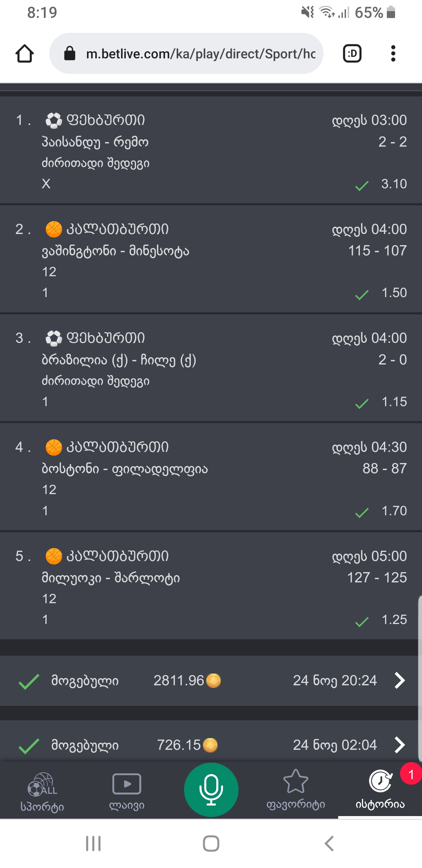Open the History clock tab

coord(380,789)
